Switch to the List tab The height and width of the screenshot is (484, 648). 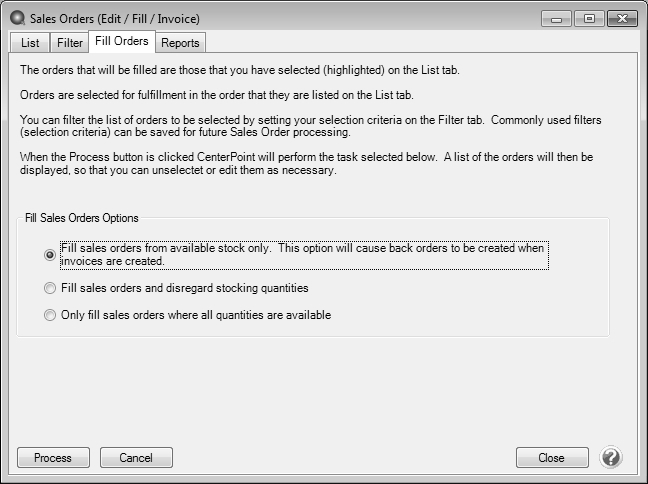(30, 43)
